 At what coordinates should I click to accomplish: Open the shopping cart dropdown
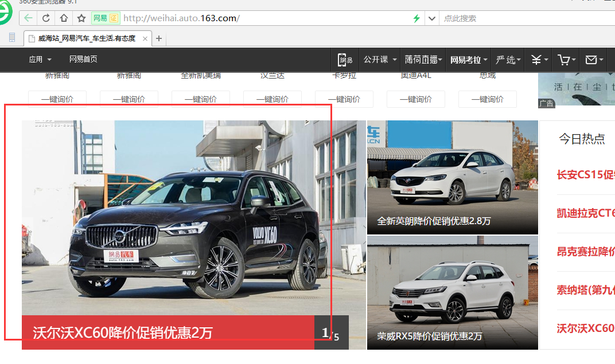566,60
